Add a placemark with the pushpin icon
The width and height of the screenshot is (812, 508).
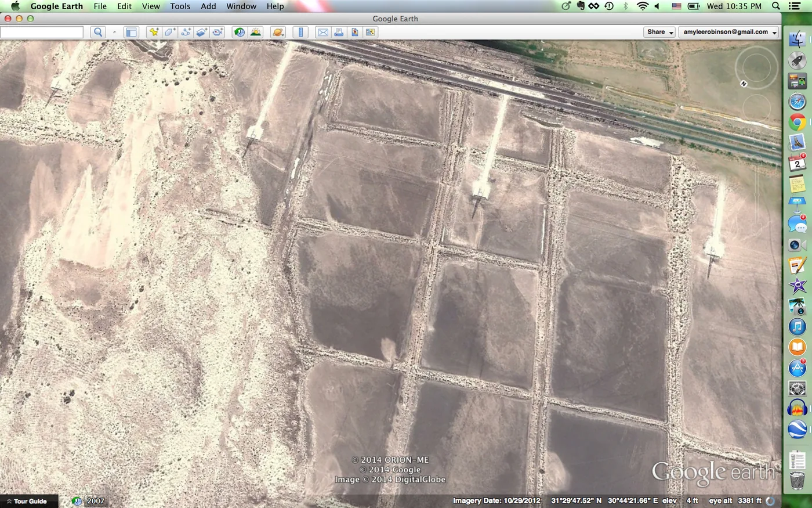(154, 33)
